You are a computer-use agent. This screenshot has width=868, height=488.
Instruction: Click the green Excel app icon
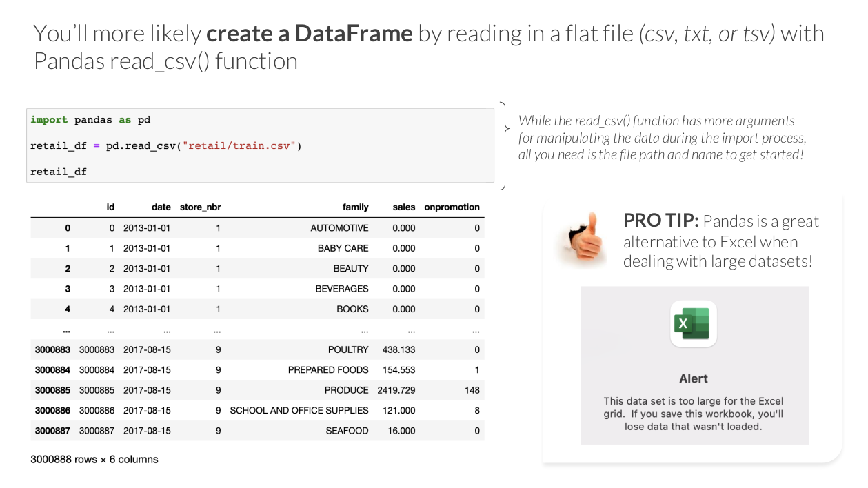point(694,324)
